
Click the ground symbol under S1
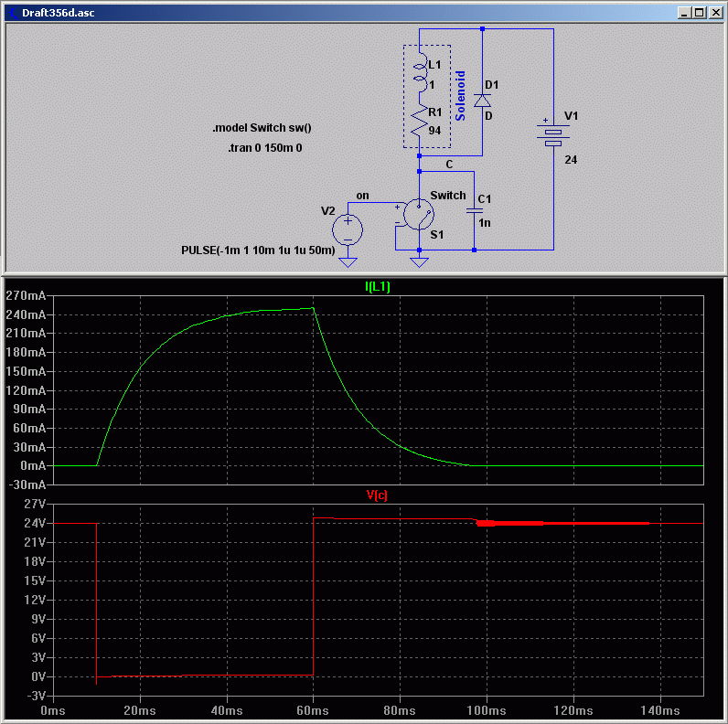419,262
